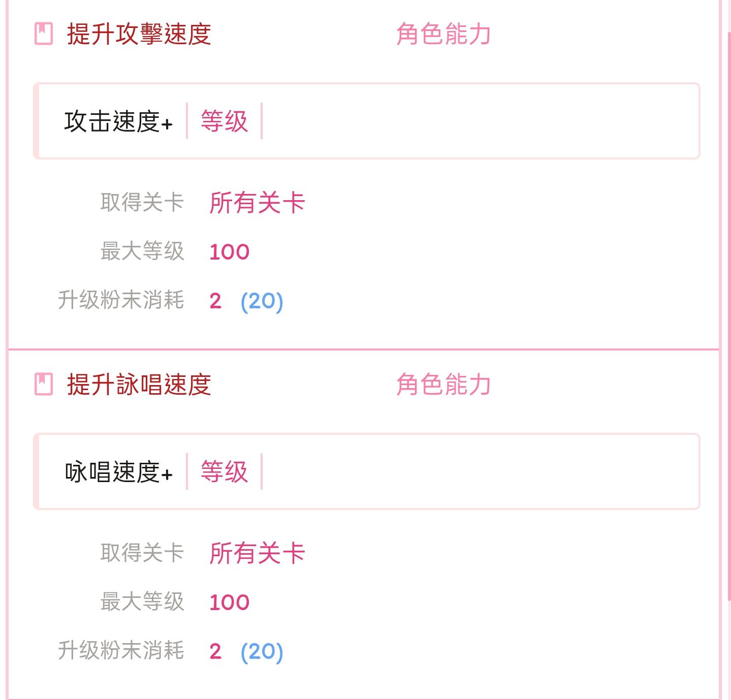Click powder cost value 2 for attack speed

(215, 301)
